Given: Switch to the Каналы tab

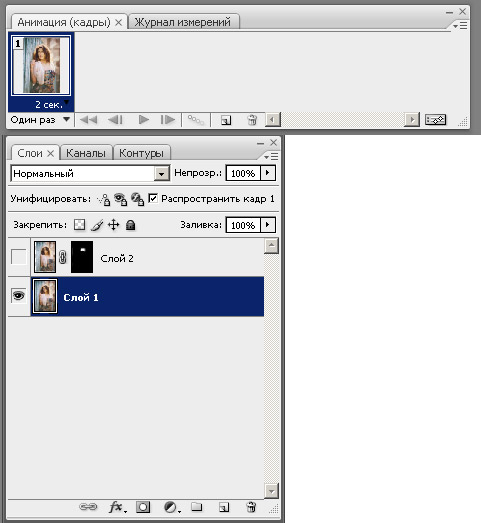Looking at the screenshot, I should pos(86,153).
